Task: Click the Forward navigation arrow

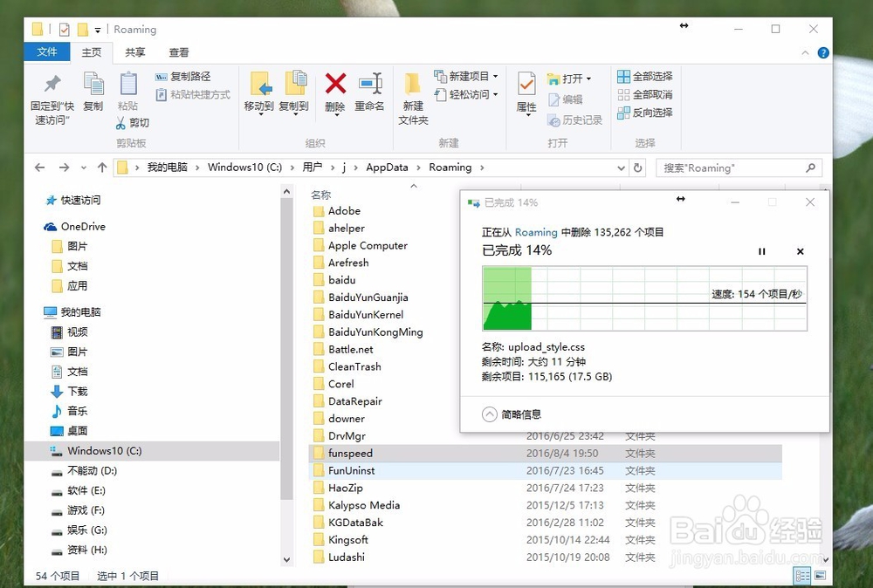Action: (64, 168)
